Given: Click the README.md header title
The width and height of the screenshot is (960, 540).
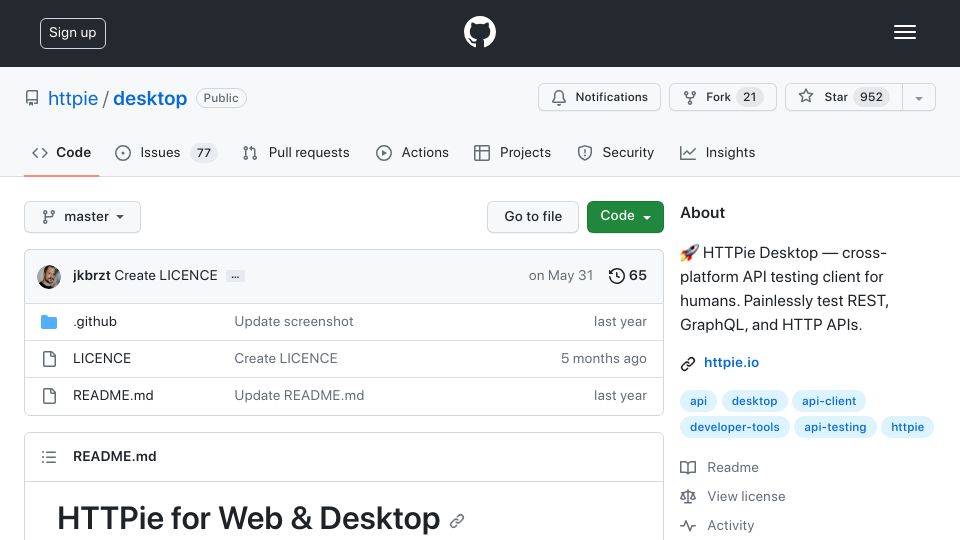Looking at the screenshot, I should (x=114, y=457).
